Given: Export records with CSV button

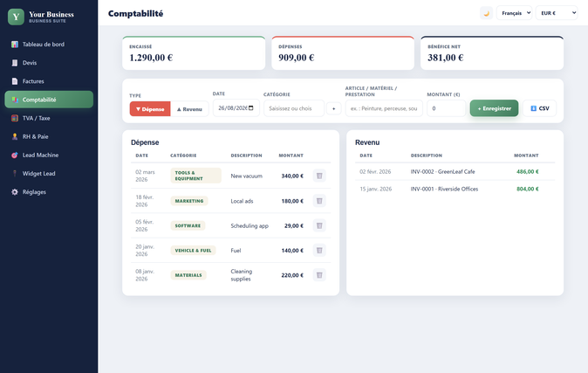Looking at the screenshot, I should point(540,108).
